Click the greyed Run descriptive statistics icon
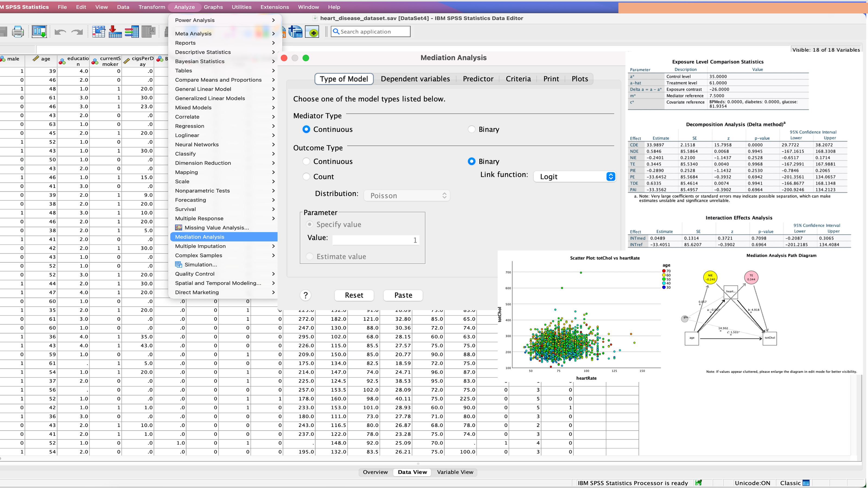The height and width of the screenshot is (488, 868). pyautogui.click(x=148, y=32)
